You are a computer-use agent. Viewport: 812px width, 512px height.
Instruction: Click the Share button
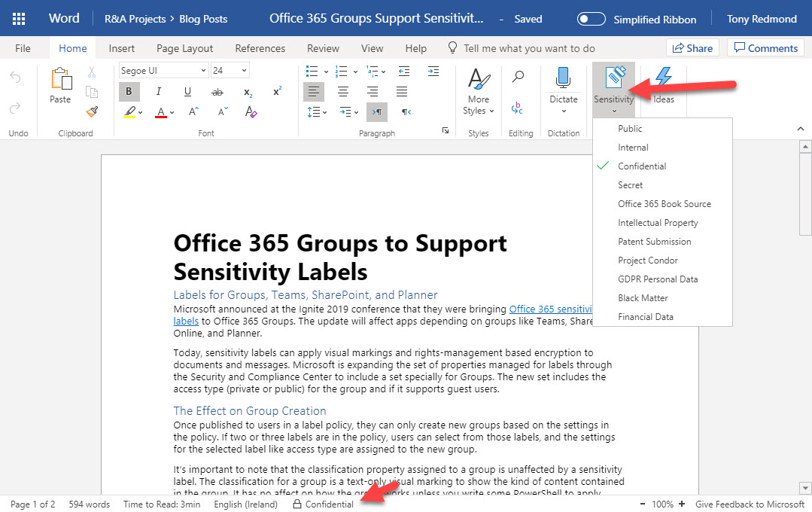click(x=692, y=48)
